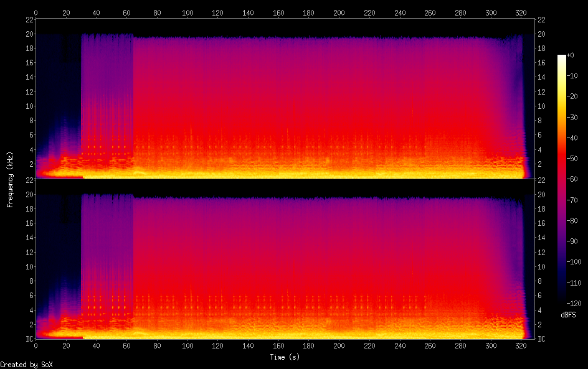
Task: Click the color bar at the -60 dBFS level
Action: coord(562,180)
